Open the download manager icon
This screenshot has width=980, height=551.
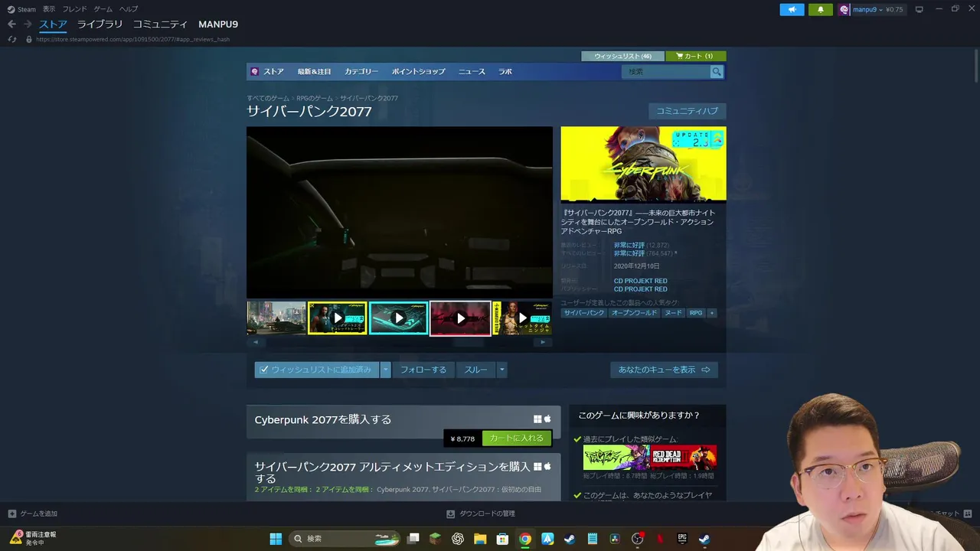(x=451, y=514)
